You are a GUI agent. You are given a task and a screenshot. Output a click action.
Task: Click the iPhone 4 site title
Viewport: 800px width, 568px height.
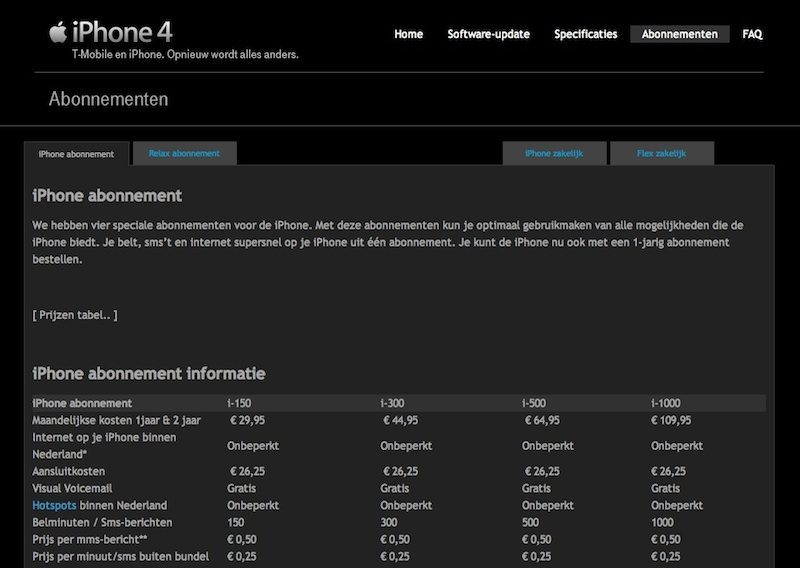tap(122, 32)
